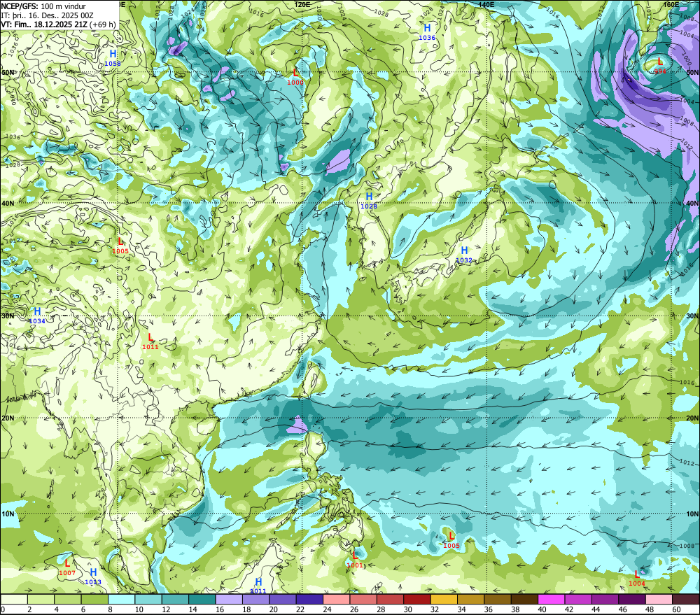Click the "IT: þri.. 16. Des.. 2025 00Z" line

click(x=47, y=15)
